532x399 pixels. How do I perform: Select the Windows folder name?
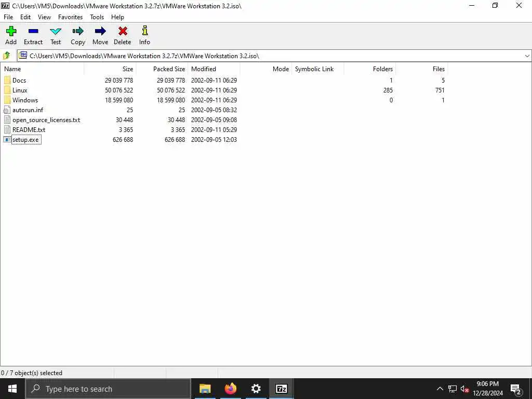click(x=25, y=100)
